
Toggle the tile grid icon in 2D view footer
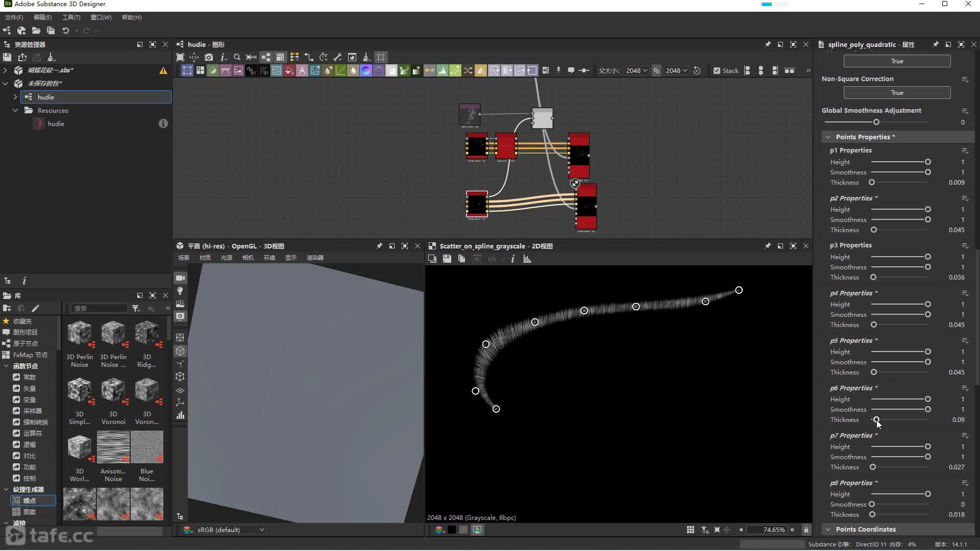coord(690,530)
